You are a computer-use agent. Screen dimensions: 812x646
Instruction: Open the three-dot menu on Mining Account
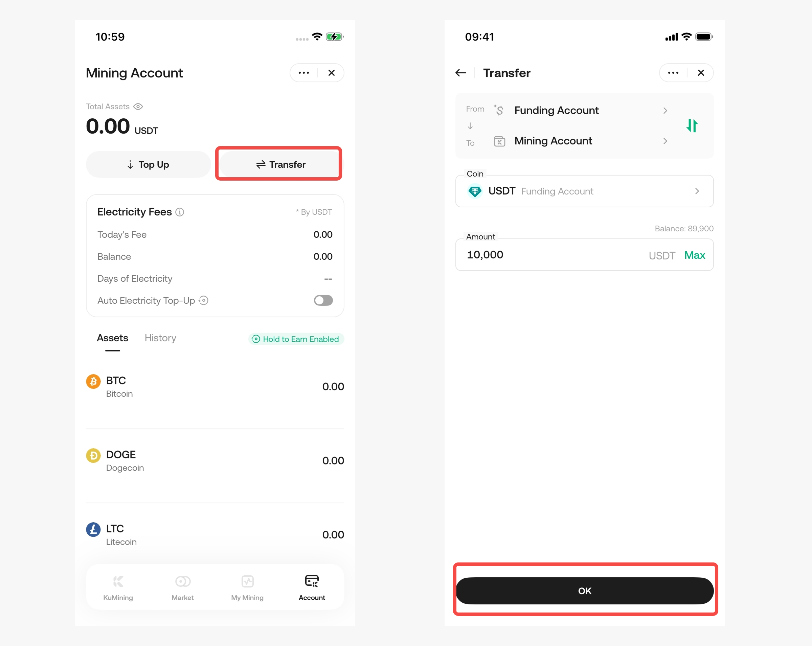(x=303, y=73)
